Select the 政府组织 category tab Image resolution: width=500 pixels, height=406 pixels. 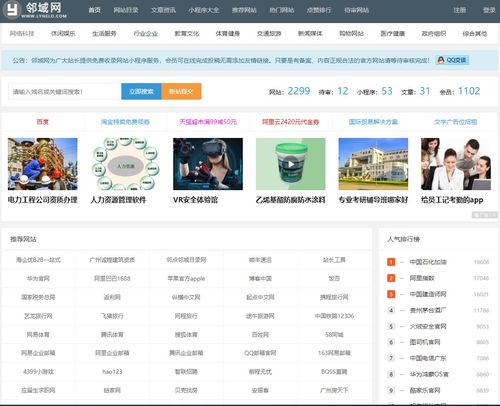coord(434,33)
